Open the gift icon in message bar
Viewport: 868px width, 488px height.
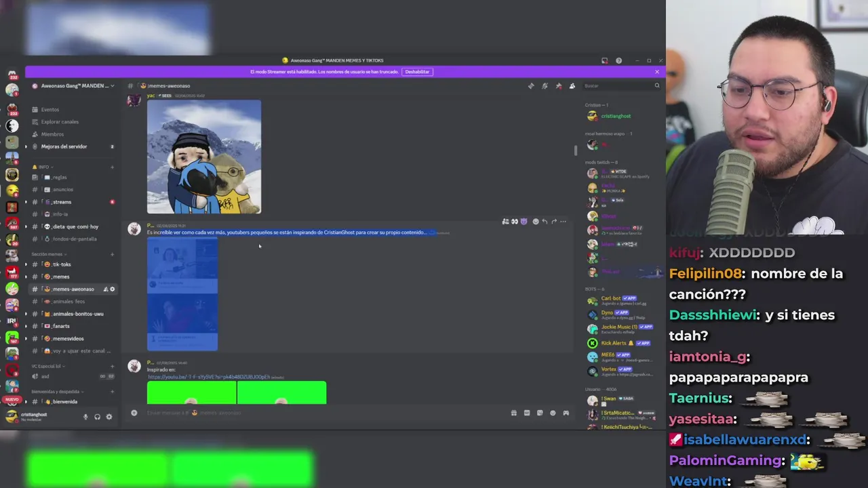513,413
